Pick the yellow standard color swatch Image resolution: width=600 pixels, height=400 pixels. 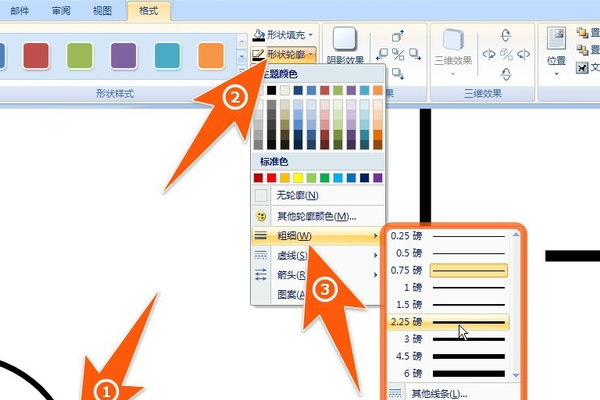pos(298,178)
